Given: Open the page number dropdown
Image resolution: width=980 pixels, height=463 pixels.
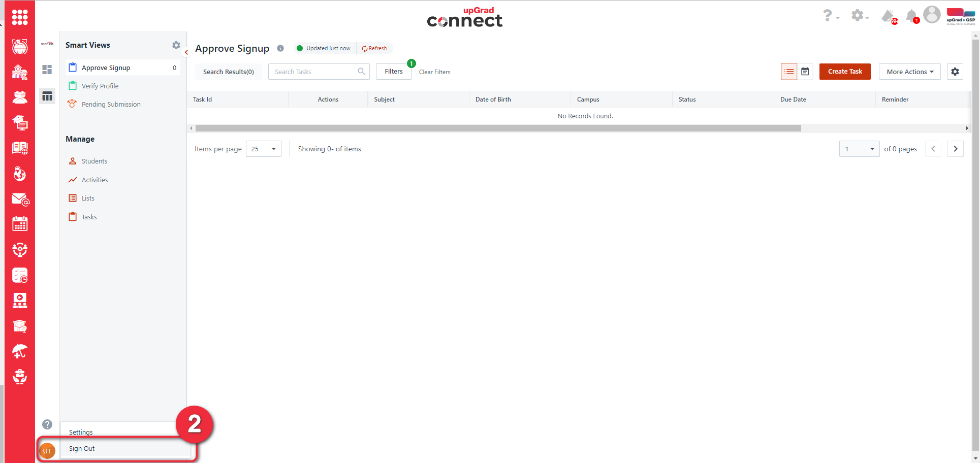Looking at the screenshot, I should pos(859,149).
